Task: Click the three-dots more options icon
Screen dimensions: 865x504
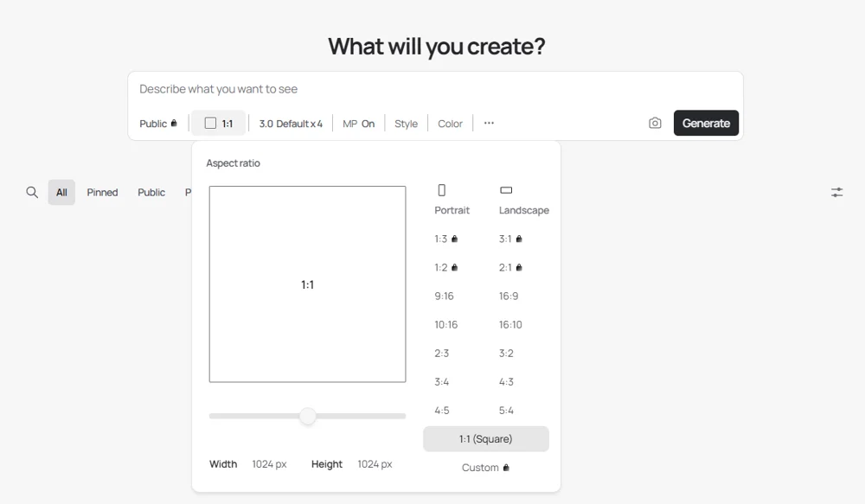Action: click(x=489, y=123)
